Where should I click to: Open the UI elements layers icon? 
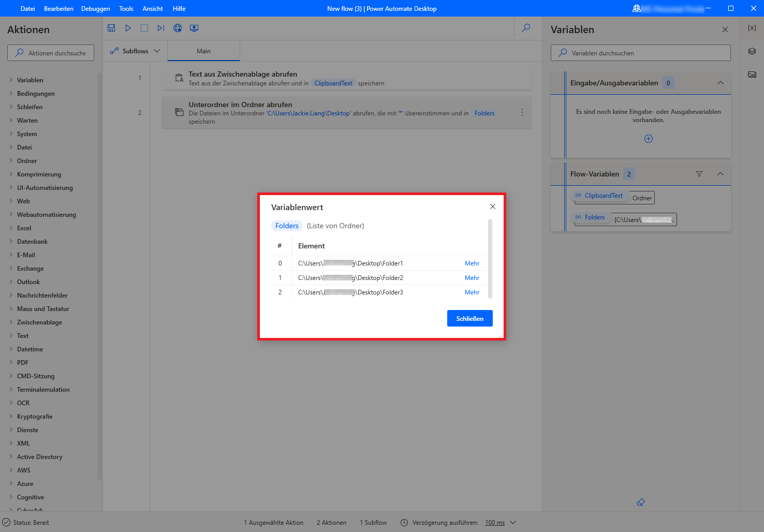coord(752,51)
